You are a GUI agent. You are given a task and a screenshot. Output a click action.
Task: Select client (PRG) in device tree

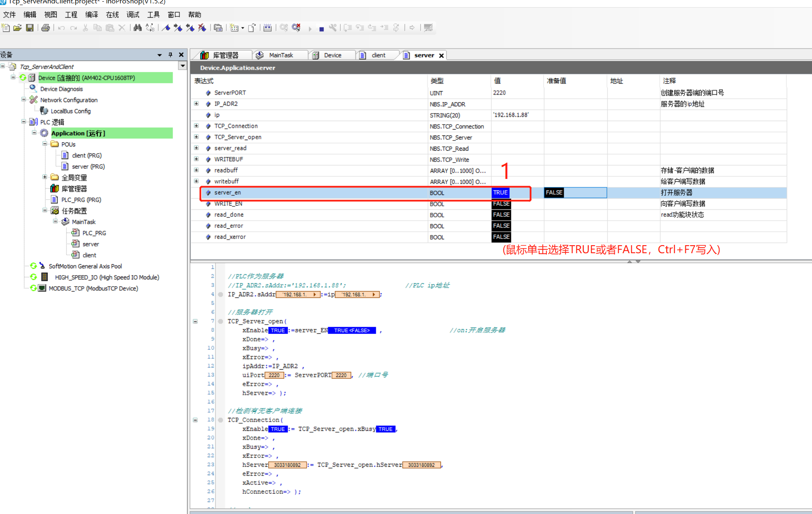click(86, 155)
